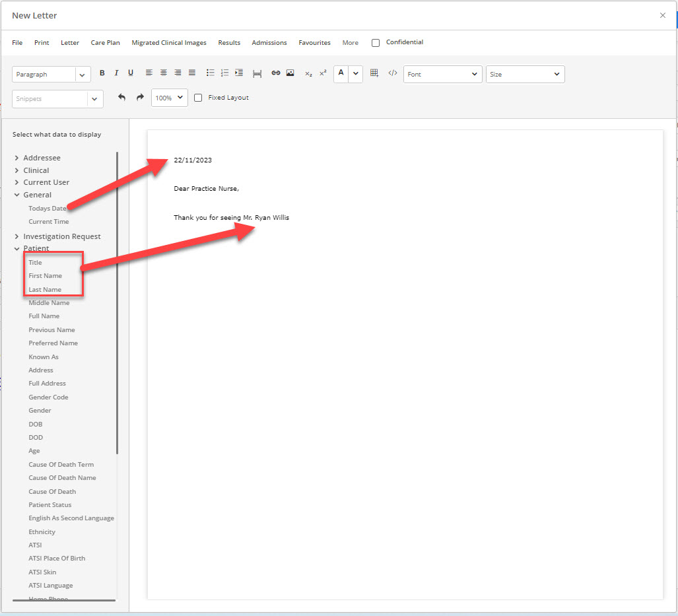Image resolution: width=678 pixels, height=616 pixels.
Task: Center align text
Action: (x=164, y=73)
